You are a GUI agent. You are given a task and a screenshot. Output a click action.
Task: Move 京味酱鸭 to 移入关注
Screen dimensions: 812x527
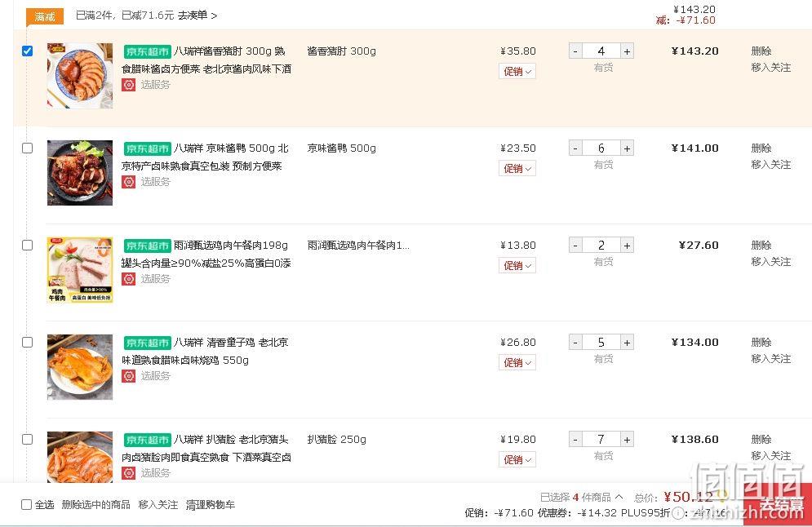tap(770, 165)
